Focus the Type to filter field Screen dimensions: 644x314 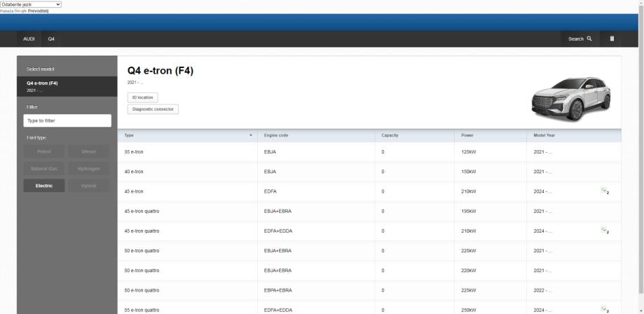click(x=67, y=121)
